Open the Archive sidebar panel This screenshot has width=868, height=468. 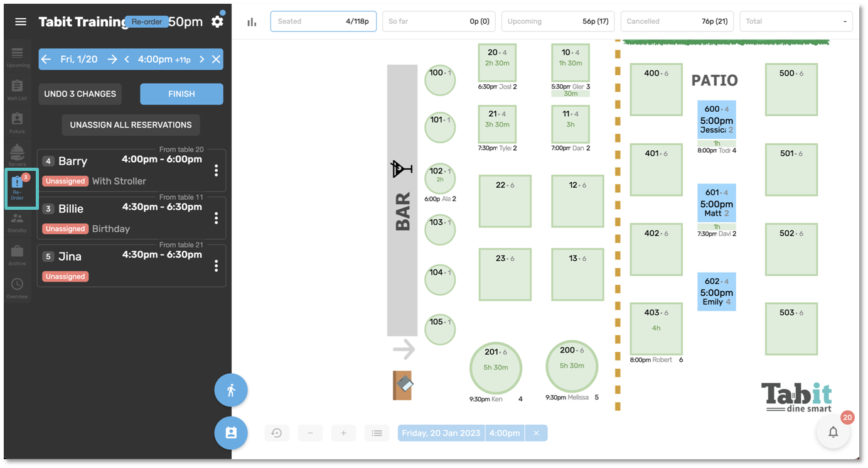[17, 254]
